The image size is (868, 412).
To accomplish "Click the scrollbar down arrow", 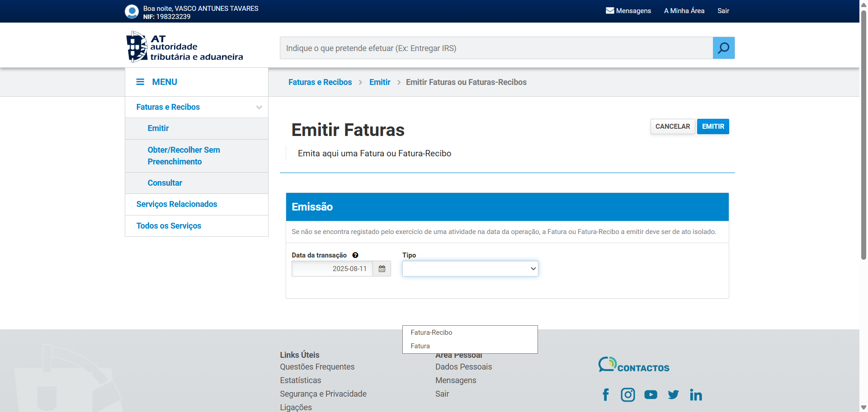I will (x=863, y=407).
